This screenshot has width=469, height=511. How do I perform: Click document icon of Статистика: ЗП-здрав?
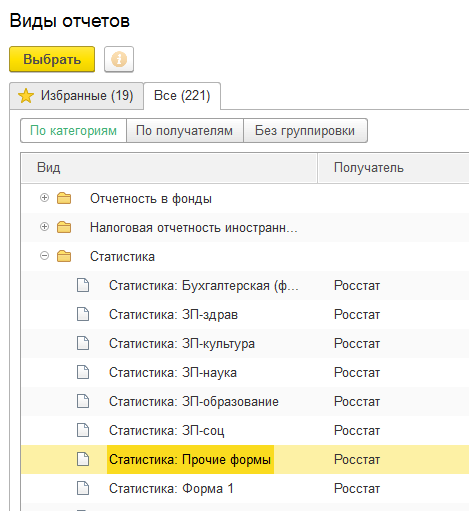tap(83, 314)
